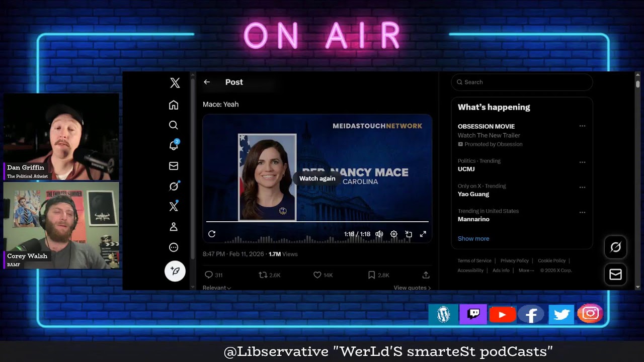Screen dimensions: 644x362
Task: Enter fullscreen on the video player
Action: [x=423, y=234]
